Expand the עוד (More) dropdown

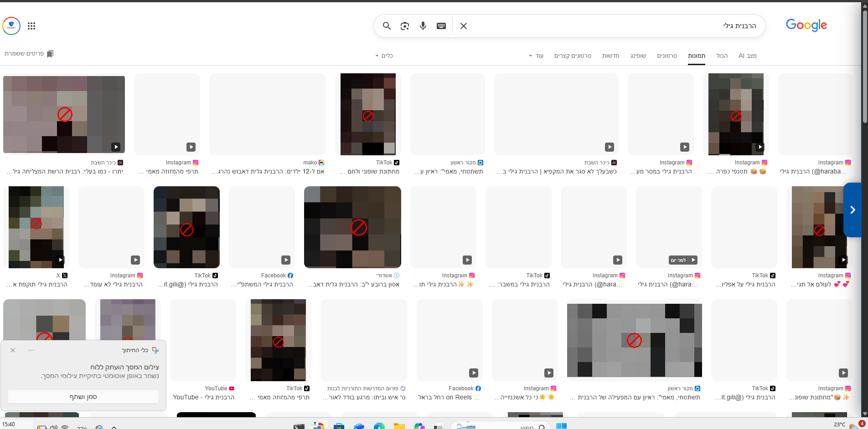pyautogui.click(x=536, y=56)
